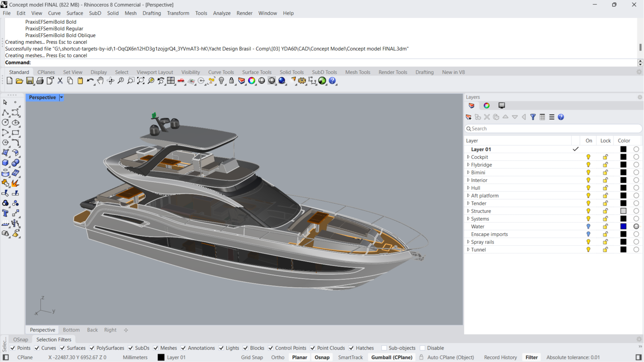The image size is (644, 362).
Task: Turn off the Hull layer lightbulb
Action: click(588, 188)
